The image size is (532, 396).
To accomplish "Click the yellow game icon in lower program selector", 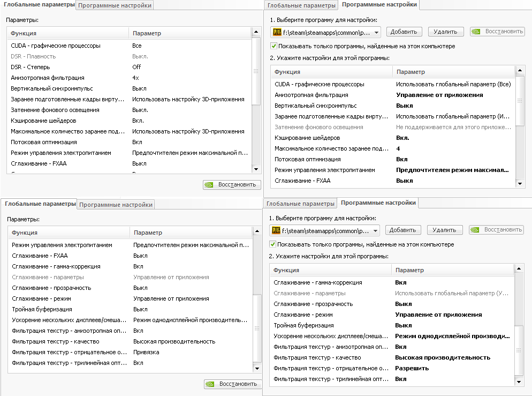I will coord(276,230).
